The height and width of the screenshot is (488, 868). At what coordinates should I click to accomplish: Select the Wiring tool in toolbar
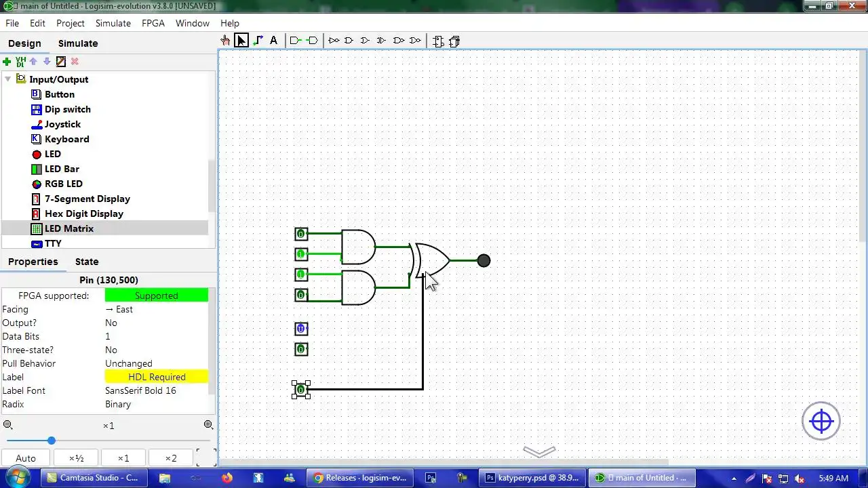(258, 41)
